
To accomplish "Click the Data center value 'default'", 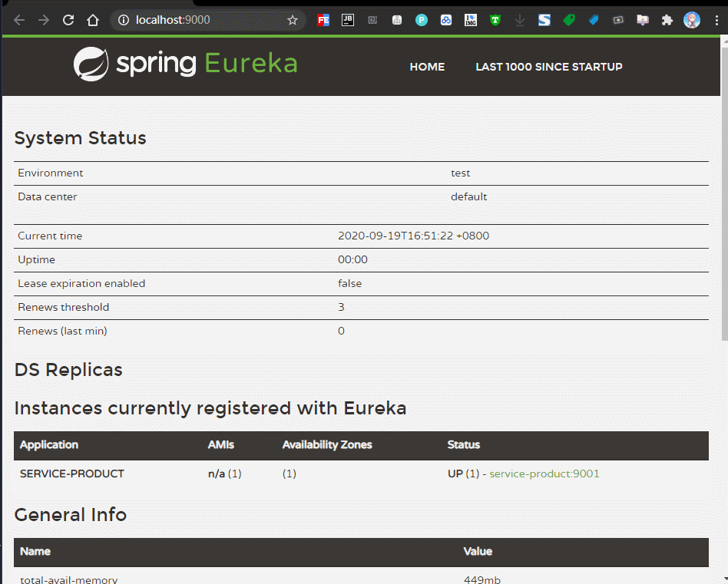I will coord(468,196).
